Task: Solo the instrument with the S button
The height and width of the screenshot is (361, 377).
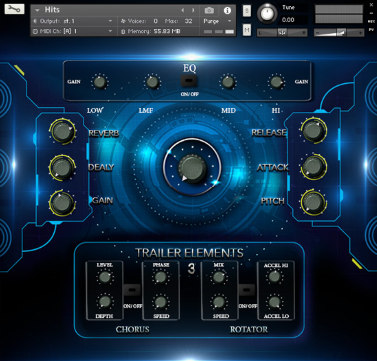Action: pyautogui.click(x=247, y=11)
